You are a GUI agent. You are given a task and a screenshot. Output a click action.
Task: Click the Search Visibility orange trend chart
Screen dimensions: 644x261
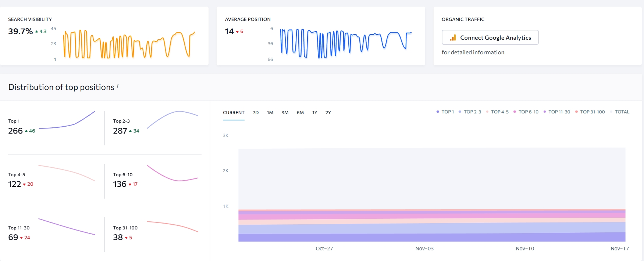tap(129, 44)
